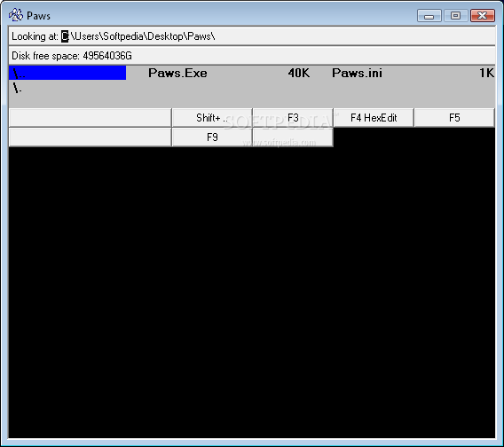This screenshot has height=447, width=504.
Task: Select the \. current folder entry
Action: pos(18,88)
